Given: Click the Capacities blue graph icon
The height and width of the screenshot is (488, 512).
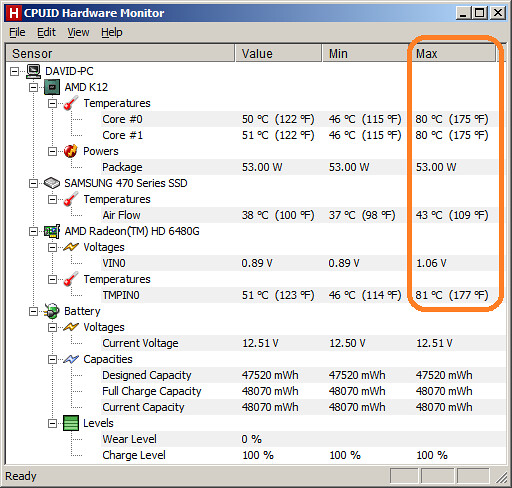Looking at the screenshot, I should pos(71,359).
